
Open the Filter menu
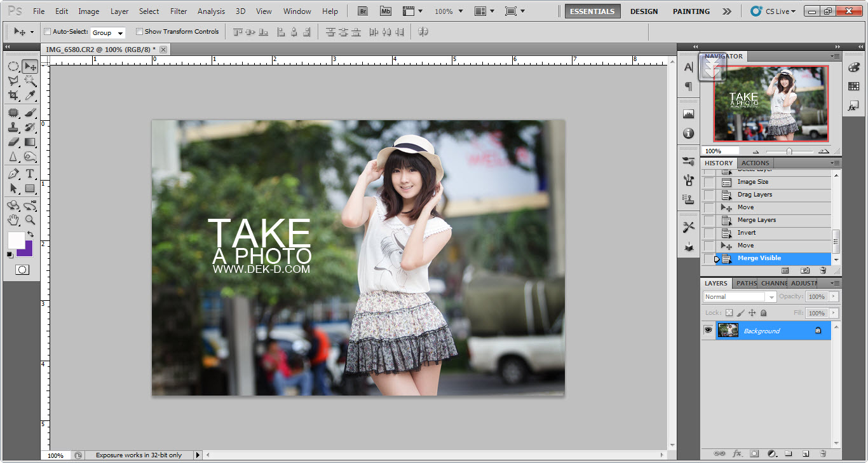179,11
